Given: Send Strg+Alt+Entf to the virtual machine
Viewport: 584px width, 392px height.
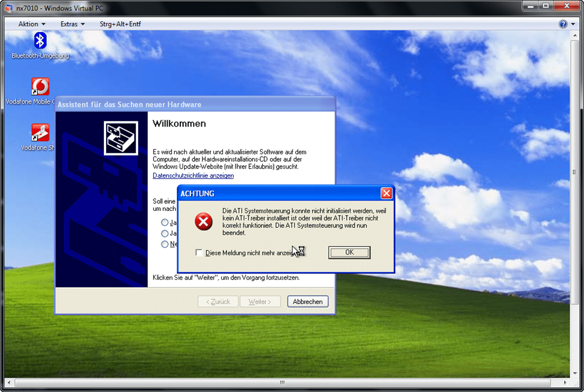Looking at the screenshot, I should tap(120, 24).
